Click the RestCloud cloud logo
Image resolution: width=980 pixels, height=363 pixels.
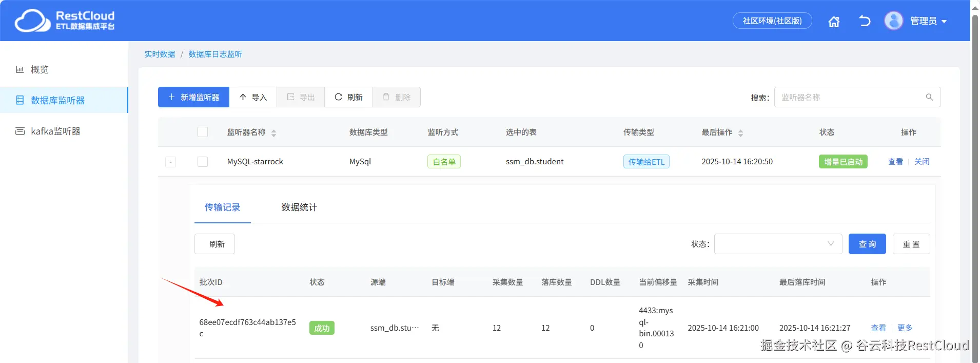click(x=32, y=21)
